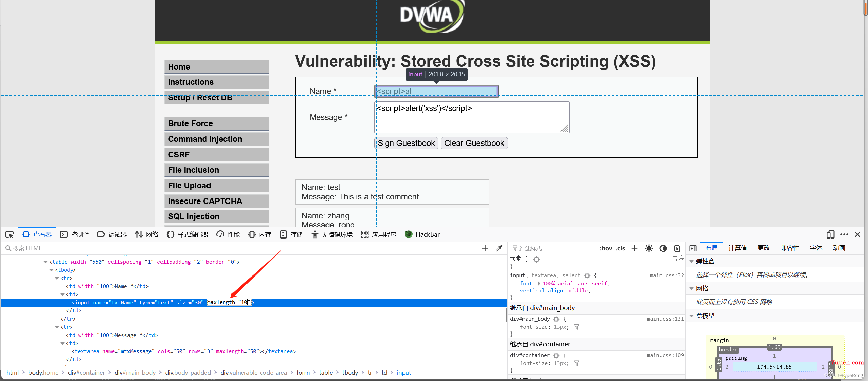The width and height of the screenshot is (868, 381).
Task: Collapse the Flexbox (弹性盒) section
Action: tap(691, 261)
